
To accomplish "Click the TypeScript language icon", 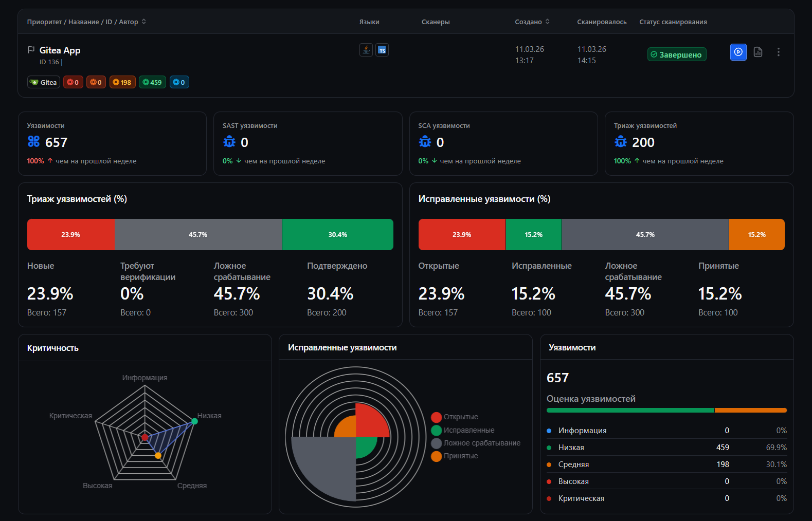I will [x=382, y=50].
